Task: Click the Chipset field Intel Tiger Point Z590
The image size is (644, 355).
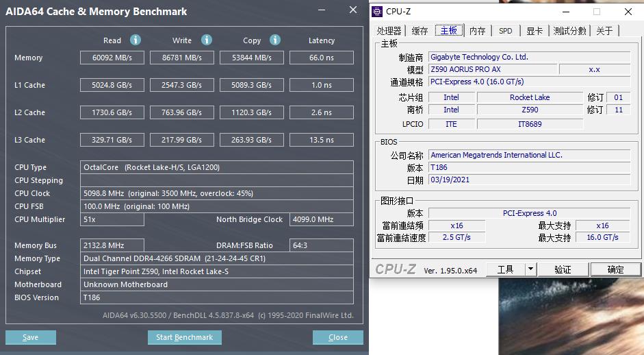Action: coord(217,271)
